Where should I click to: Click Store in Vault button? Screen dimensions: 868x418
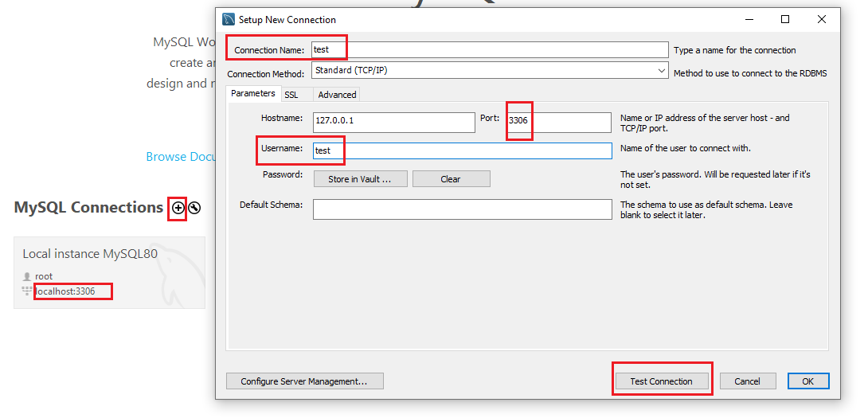tap(360, 179)
